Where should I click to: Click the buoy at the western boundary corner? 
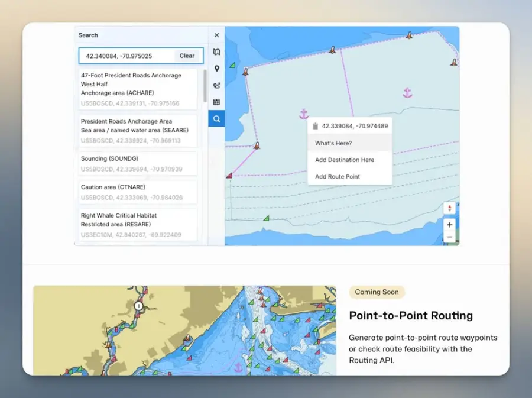pos(246,72)
